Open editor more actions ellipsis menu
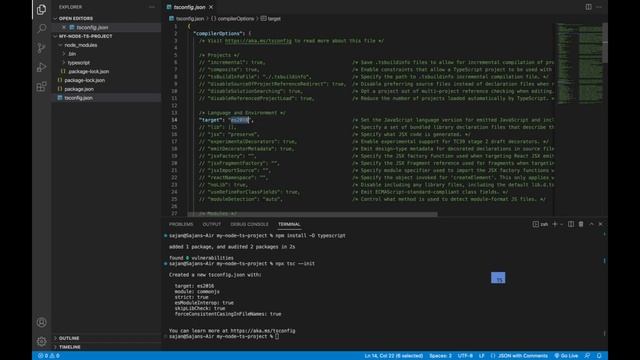 coord(599,7)
